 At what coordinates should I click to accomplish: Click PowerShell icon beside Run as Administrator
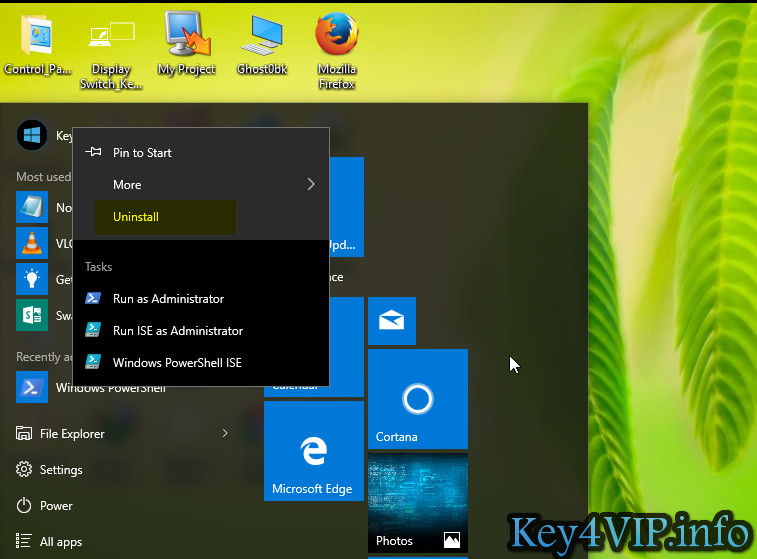[93, 298]
